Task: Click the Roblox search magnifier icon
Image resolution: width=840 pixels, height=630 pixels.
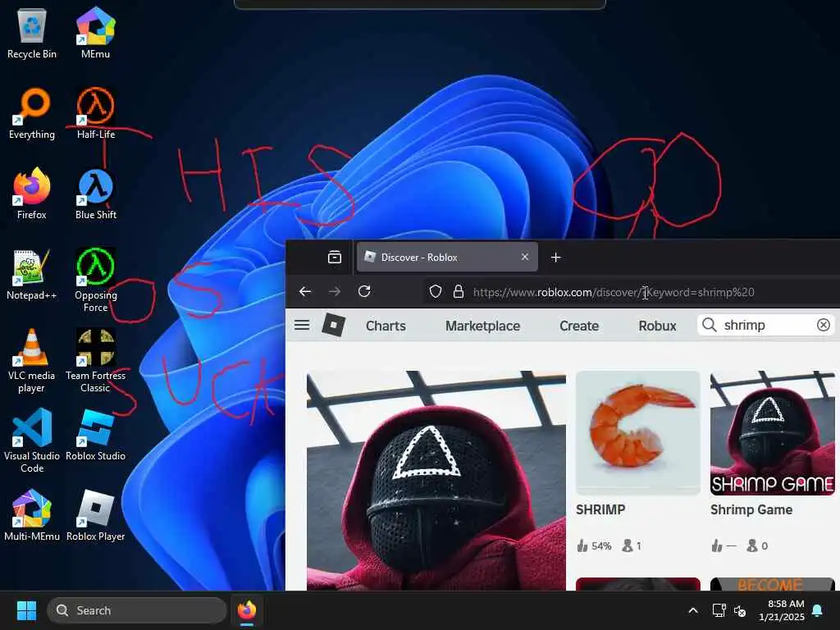Action: (x=710, y=325)
